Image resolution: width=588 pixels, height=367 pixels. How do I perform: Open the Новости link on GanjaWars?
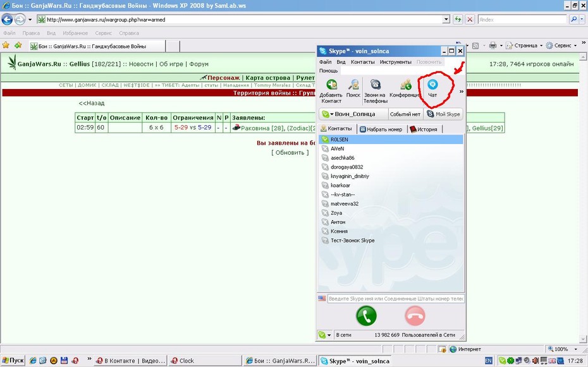141,64
